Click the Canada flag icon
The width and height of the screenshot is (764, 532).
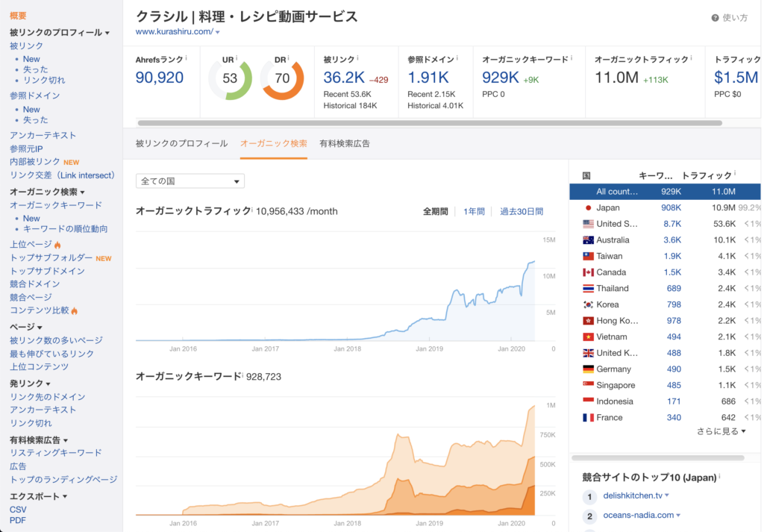[588, 272]
